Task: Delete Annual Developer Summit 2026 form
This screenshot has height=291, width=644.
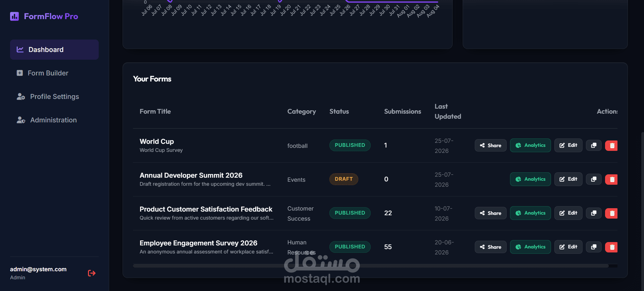Action: coord(612,179)
